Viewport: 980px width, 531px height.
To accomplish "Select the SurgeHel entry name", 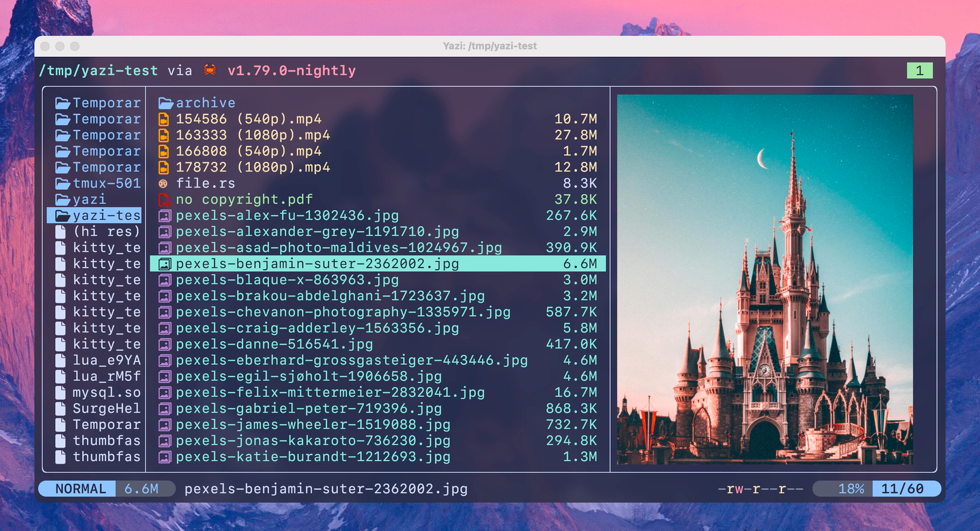I will click(107, 409).
